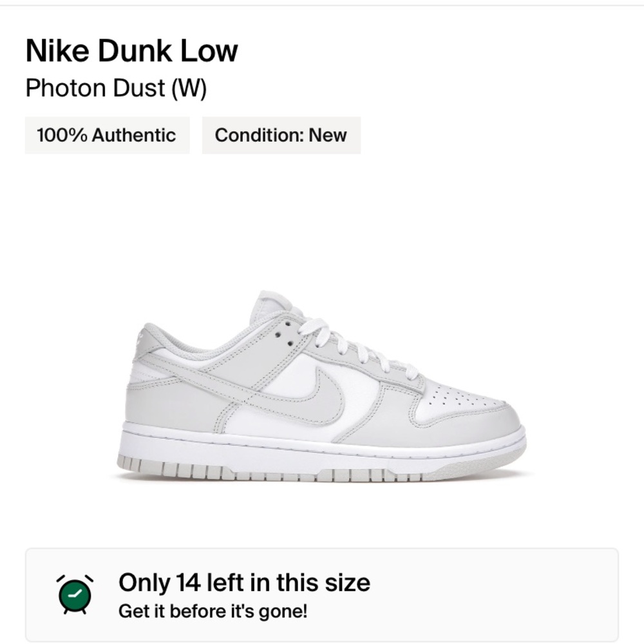Select the Nike Dunk Low product title

[131, 50]
